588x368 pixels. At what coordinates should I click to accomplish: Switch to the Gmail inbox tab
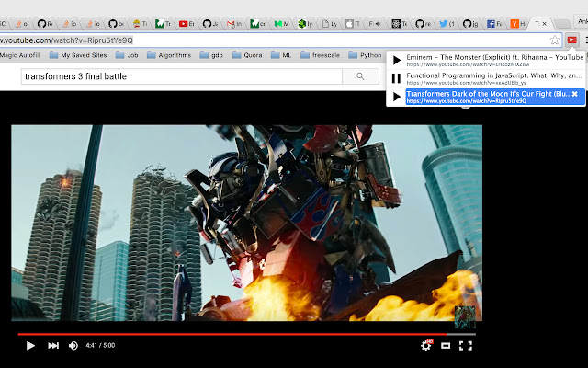pos(234,24)
